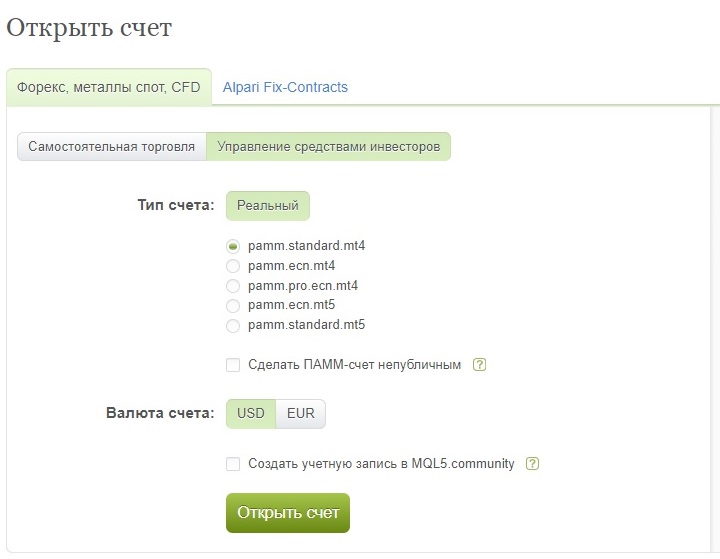Pick pamm.pro.ecn.mt4 account type
720x559 pixels.
(233, 286)
